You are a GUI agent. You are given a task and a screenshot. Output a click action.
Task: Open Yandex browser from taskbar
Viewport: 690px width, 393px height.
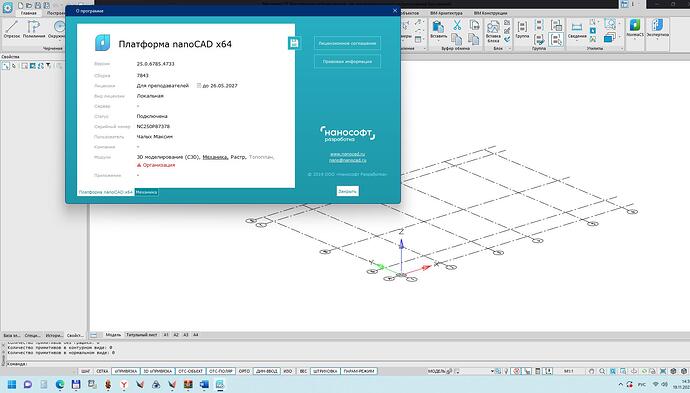[x=124, y=385]
